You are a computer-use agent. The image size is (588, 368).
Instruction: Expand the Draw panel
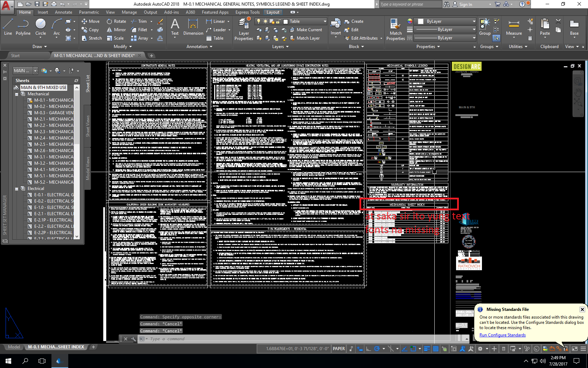click(x=40, y=47)
